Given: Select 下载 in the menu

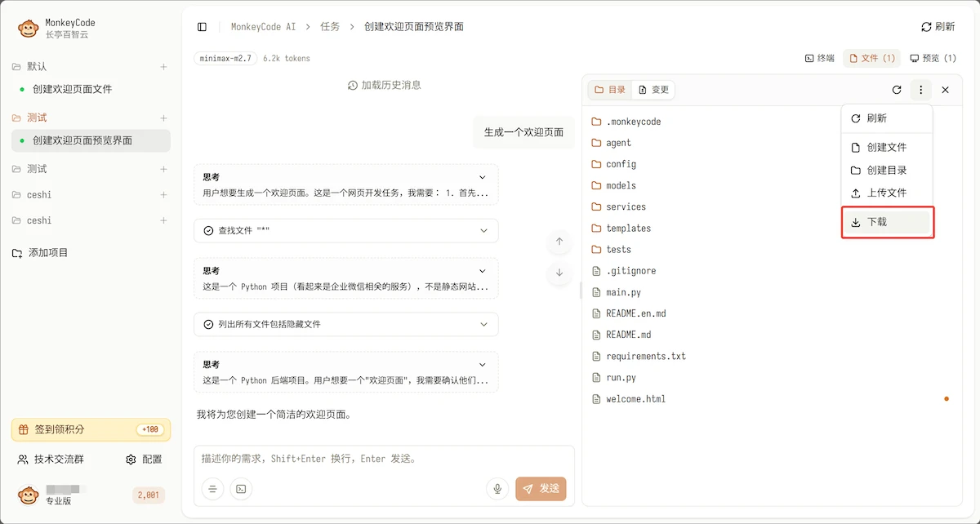Looking at the screenshot, I should (x=887, y=222).
